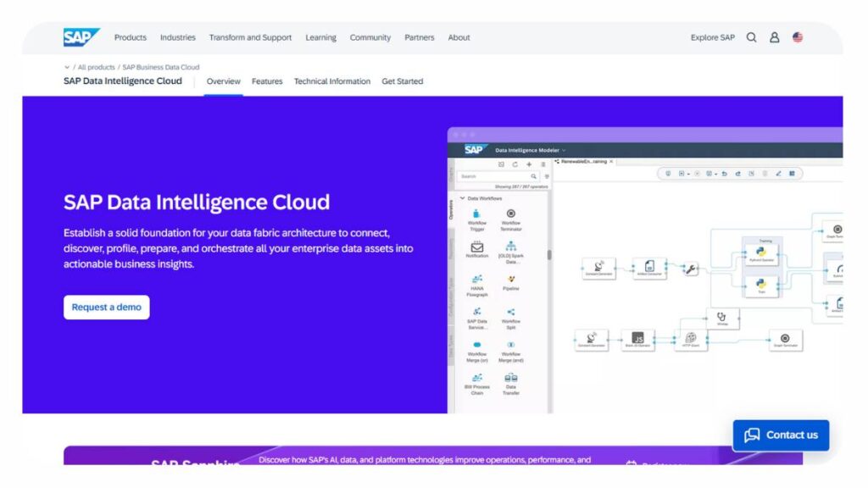Select the Python node labeled Train
Screen dimensions: 868x488
point(761,286)
